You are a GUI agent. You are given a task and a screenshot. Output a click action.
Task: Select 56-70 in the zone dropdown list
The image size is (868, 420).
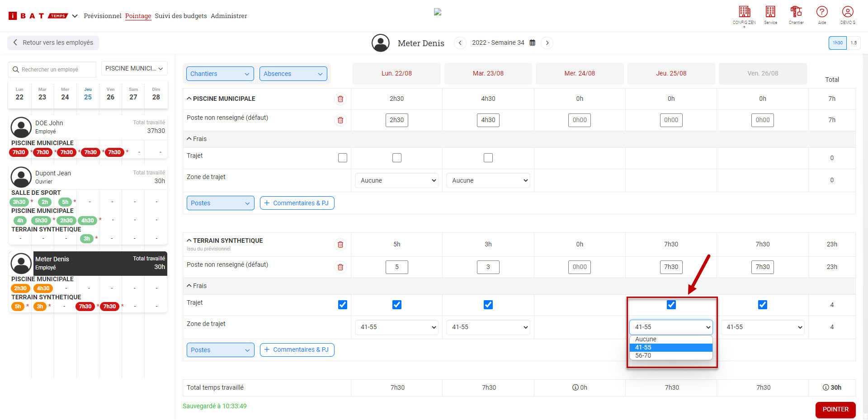coord(643,356)
